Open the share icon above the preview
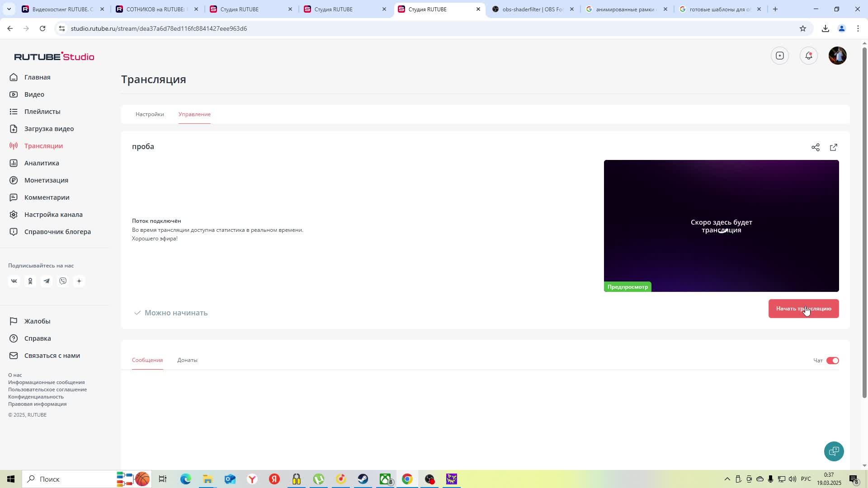Image resolution: width=868 pixels, height=488 pixels. coord(816,147)
